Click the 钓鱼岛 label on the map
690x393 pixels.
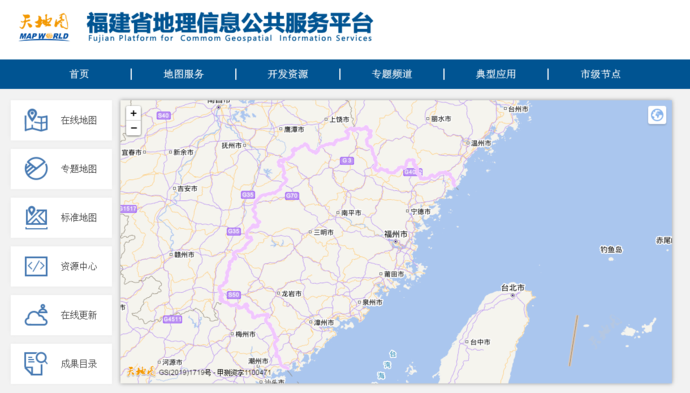pyautogui.click(x=611, y=250)
